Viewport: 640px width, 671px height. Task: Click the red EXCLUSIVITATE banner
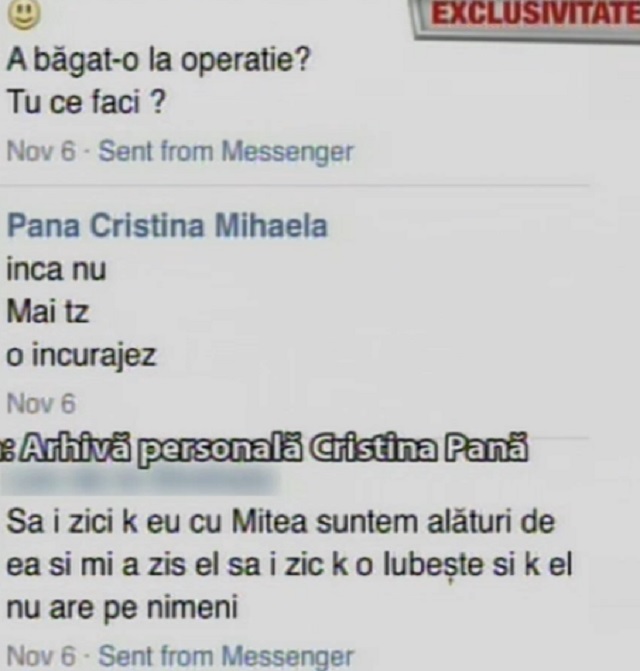coord(530,16)
